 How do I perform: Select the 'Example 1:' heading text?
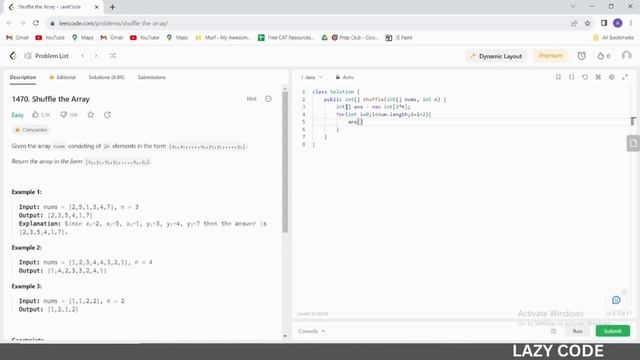pos(27,192)
